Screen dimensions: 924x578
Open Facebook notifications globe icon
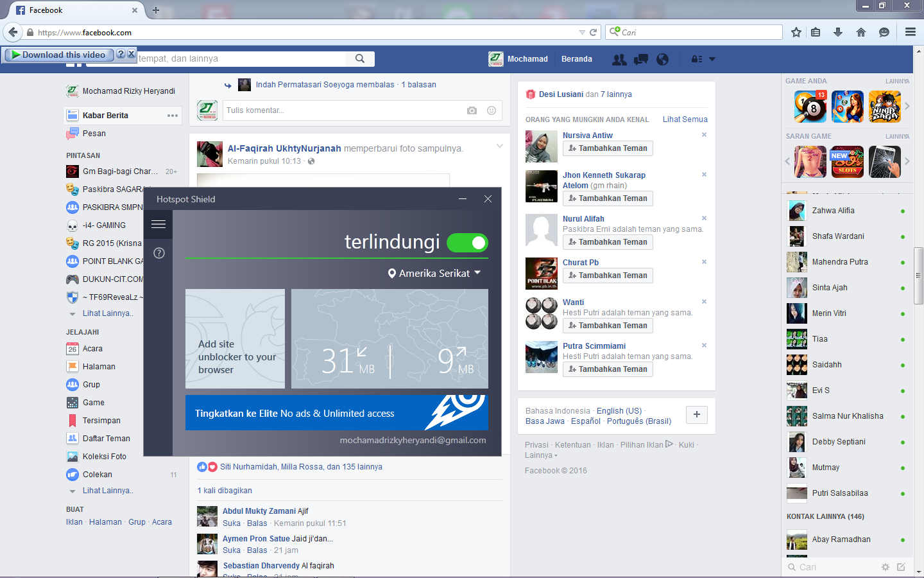tap(663, 59)
